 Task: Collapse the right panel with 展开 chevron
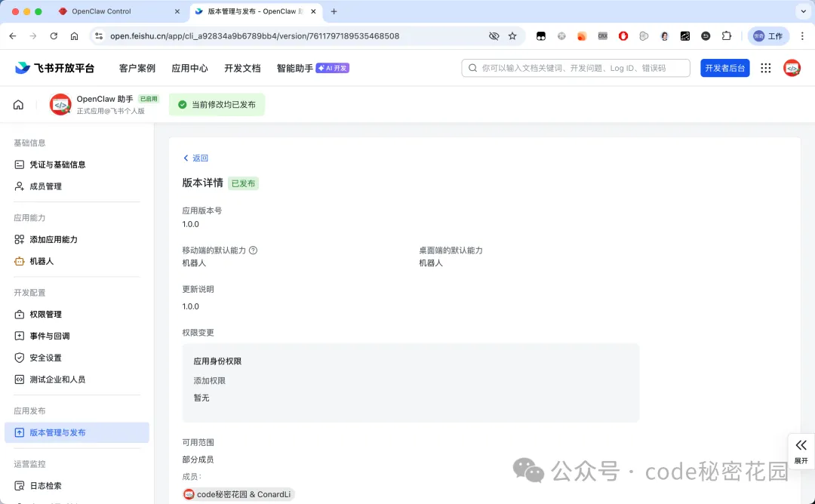point(801,450)
